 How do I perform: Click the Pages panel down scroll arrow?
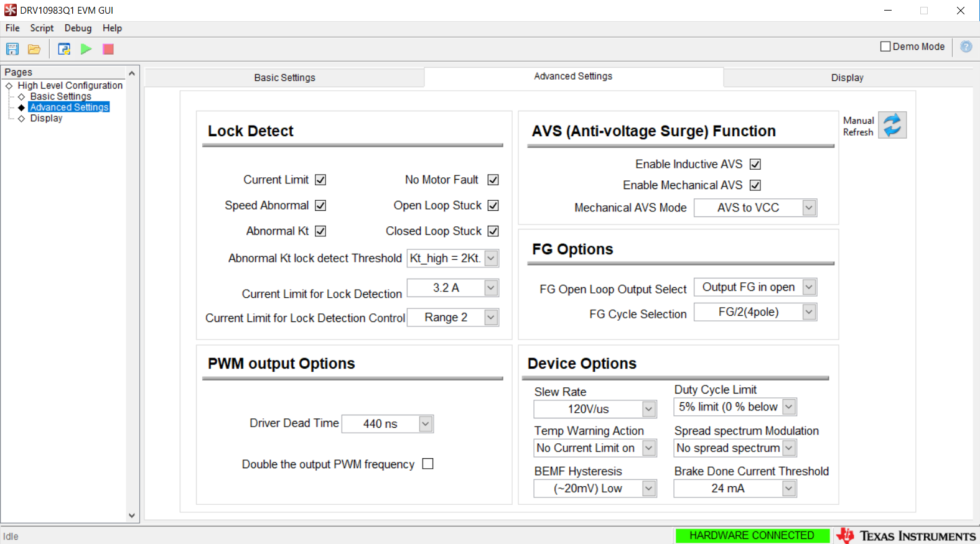(132, 515)
